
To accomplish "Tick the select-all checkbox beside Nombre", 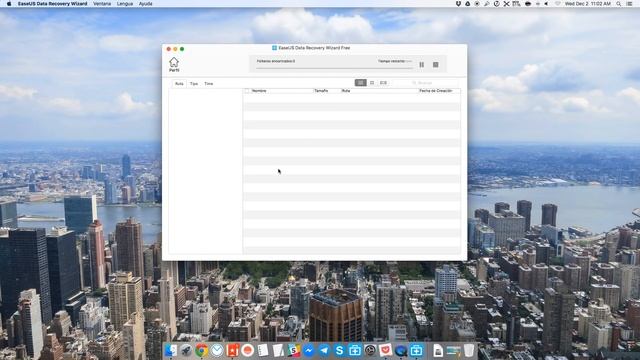I will coord(247,91).
